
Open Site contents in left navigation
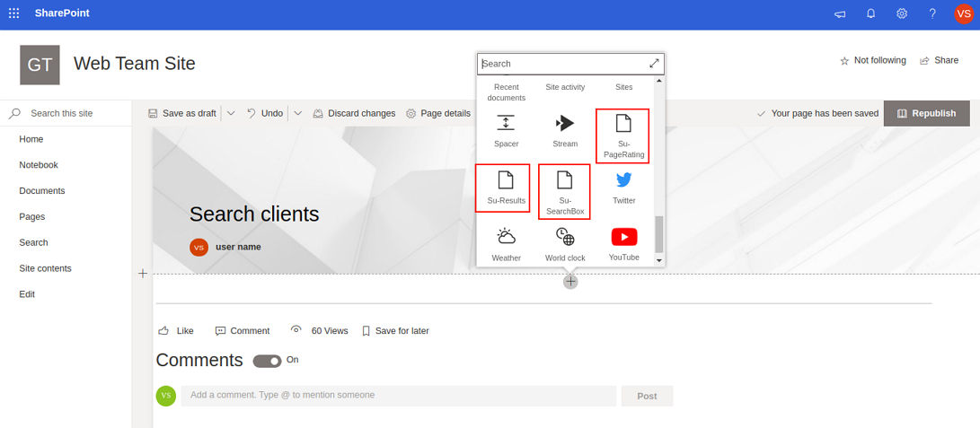pos(45,268)
